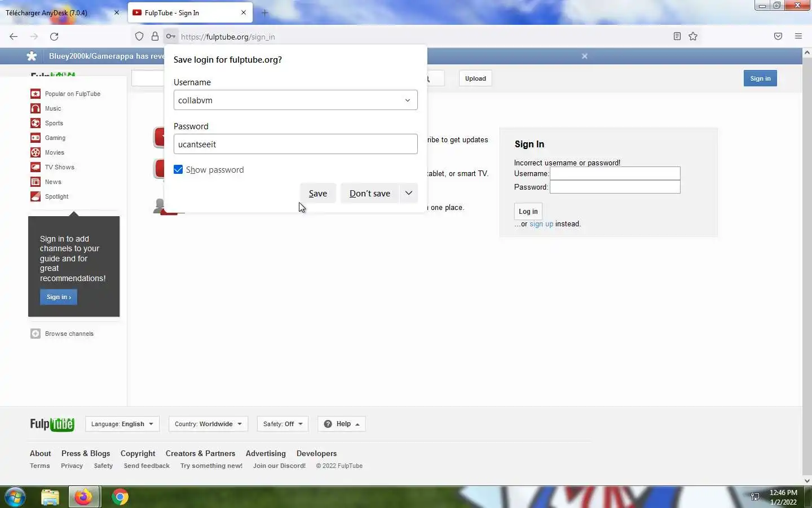
Task: Open Windows Explorer from taskbar
Action: 50,497
